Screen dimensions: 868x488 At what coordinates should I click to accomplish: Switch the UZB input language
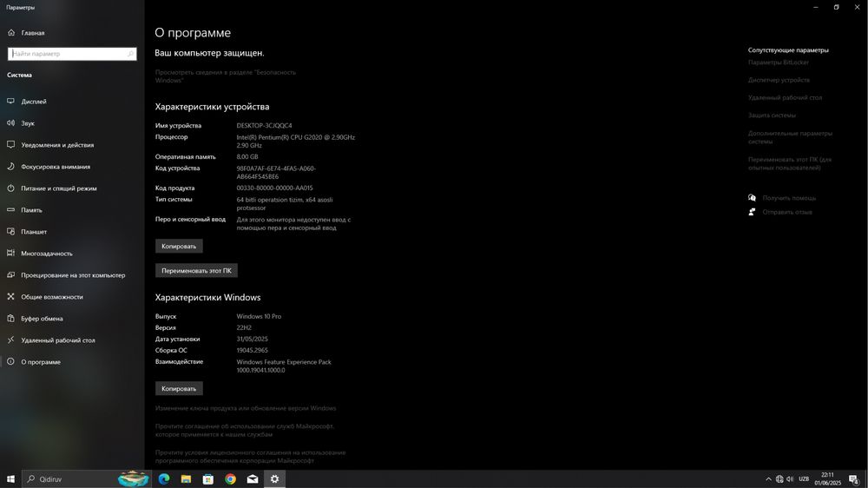pos(804,479)
